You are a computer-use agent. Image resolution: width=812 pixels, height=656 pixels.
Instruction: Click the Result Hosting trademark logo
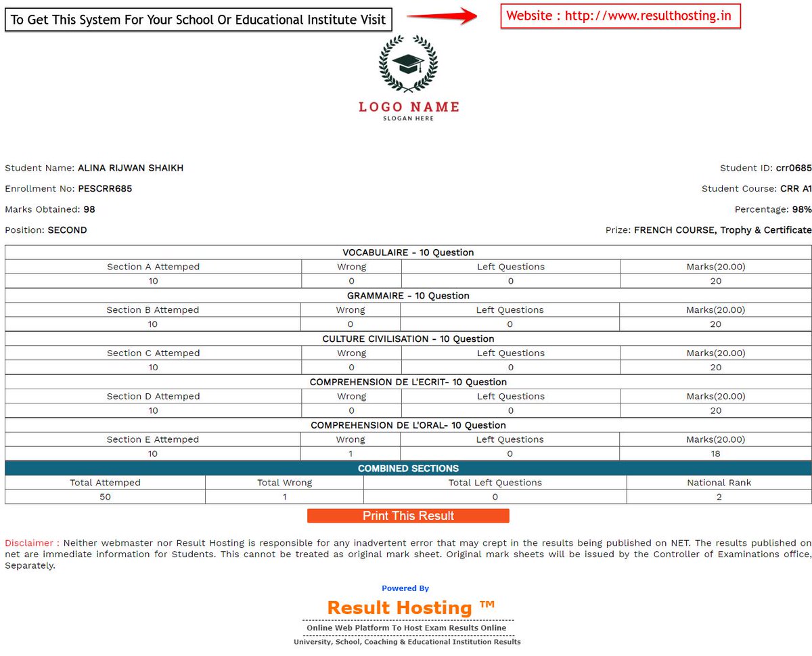(407, 607)
